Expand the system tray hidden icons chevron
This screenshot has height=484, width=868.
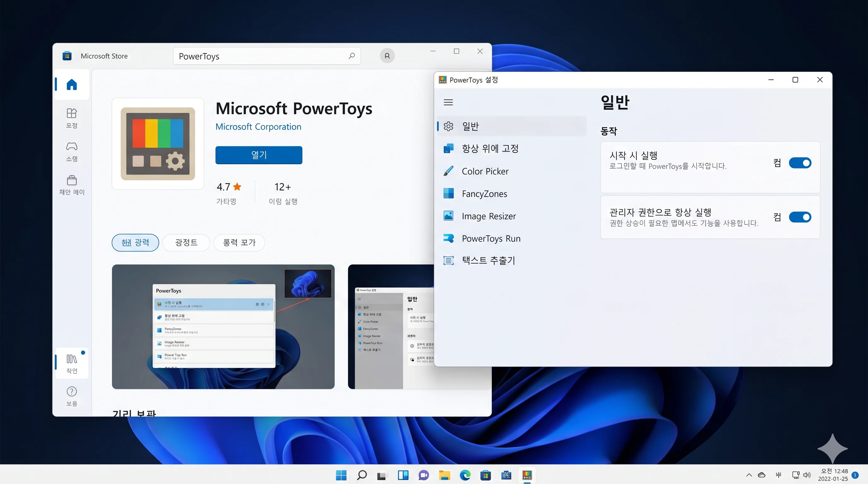(749, 475)
